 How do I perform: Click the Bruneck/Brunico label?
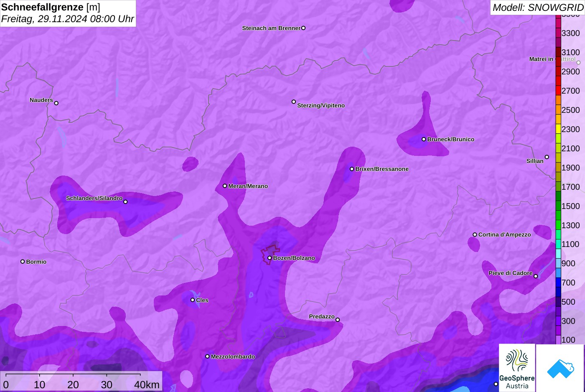451,139
